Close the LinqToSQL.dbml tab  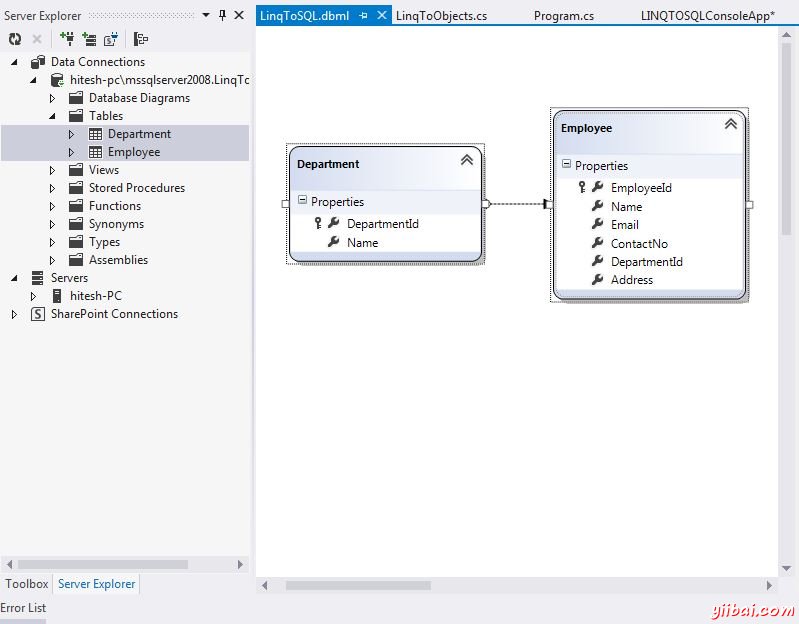point(382,15)
